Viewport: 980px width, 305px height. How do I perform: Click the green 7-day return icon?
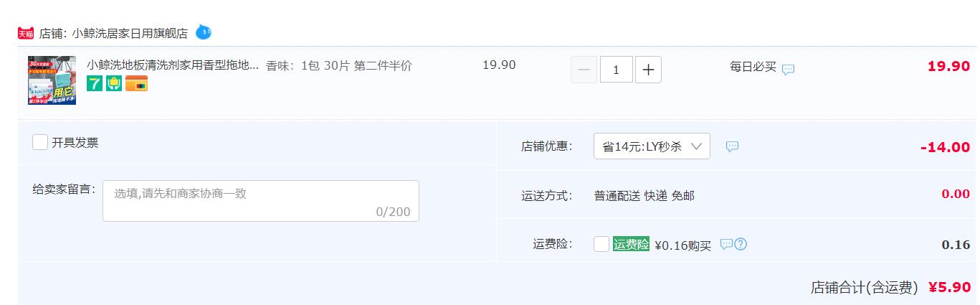[95, 83]
